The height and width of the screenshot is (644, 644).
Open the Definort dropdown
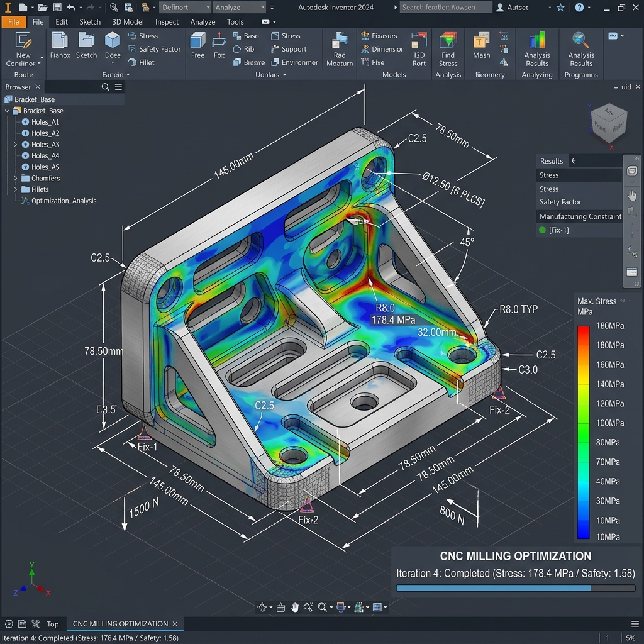click(184, 8)
